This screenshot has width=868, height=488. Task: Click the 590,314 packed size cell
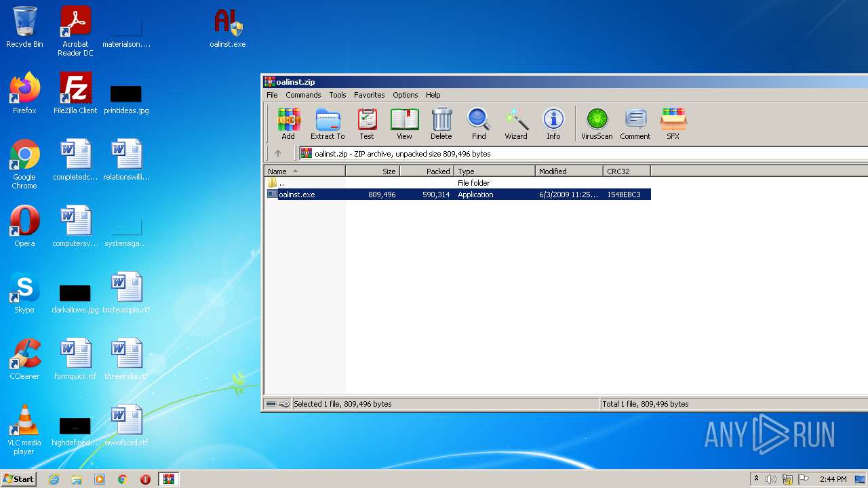(x=436, y=195)
